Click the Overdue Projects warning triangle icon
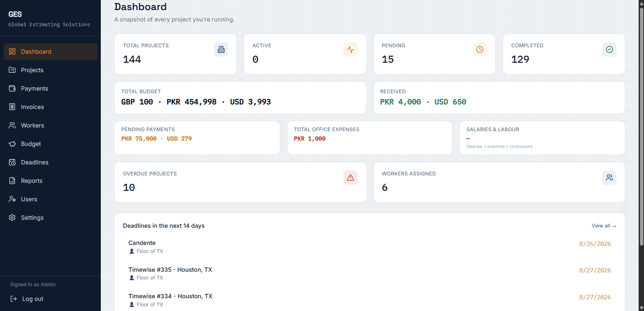 [x=350, y=178]
